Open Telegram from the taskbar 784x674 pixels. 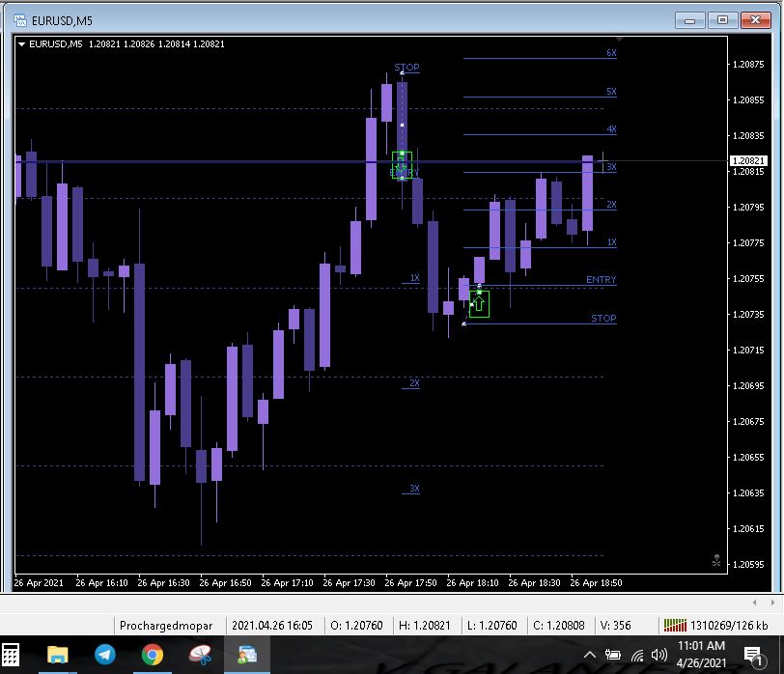point(104,655)
